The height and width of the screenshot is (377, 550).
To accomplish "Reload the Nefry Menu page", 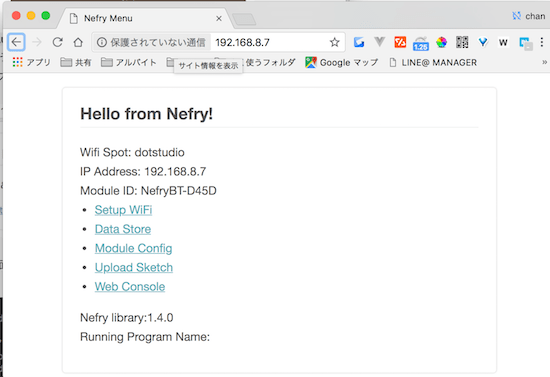I will (58, 42).
